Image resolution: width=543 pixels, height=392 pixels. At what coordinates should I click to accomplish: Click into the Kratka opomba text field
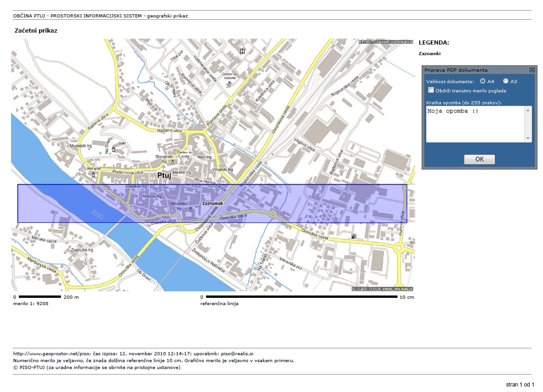pyautogui.click(x=474, y=125)
